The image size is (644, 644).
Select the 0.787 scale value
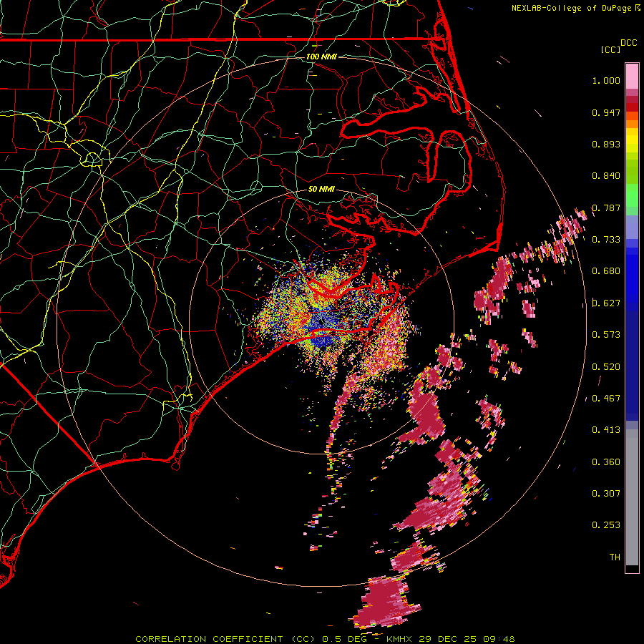tap(606, 208)
